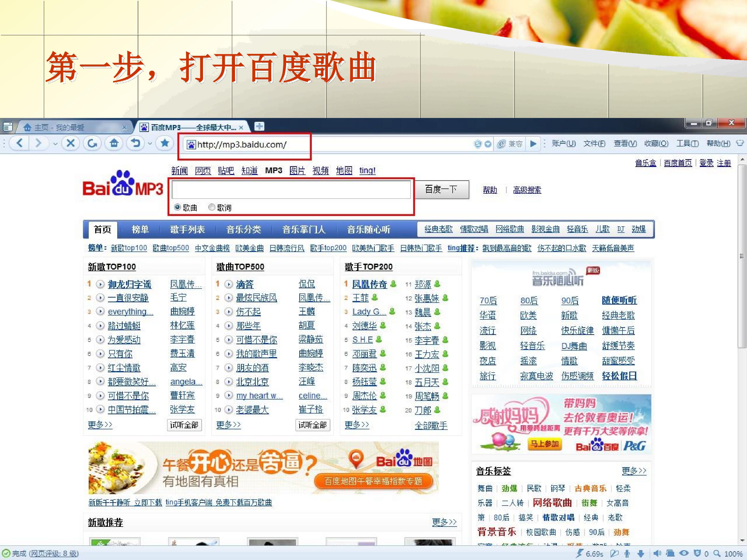Select the 歌词 radio button
The height and width of the screenshot is (560, 747).
(x=212, y=207)
